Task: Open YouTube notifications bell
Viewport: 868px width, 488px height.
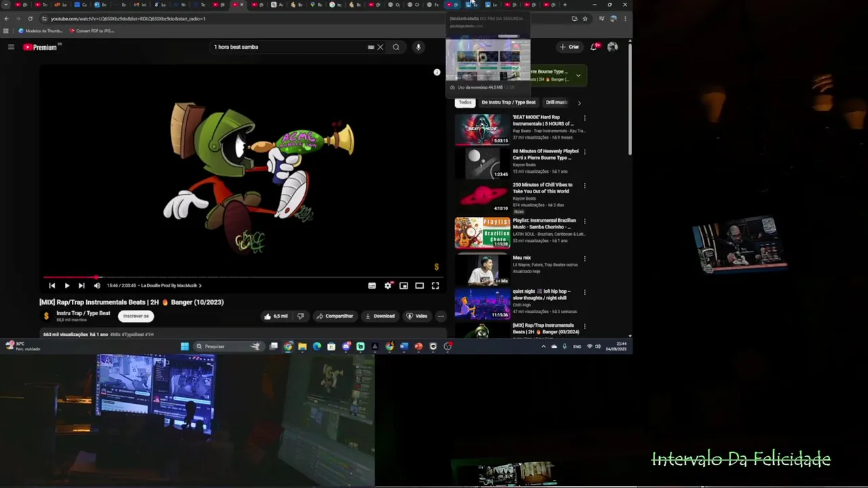Action: pos(594,47)
